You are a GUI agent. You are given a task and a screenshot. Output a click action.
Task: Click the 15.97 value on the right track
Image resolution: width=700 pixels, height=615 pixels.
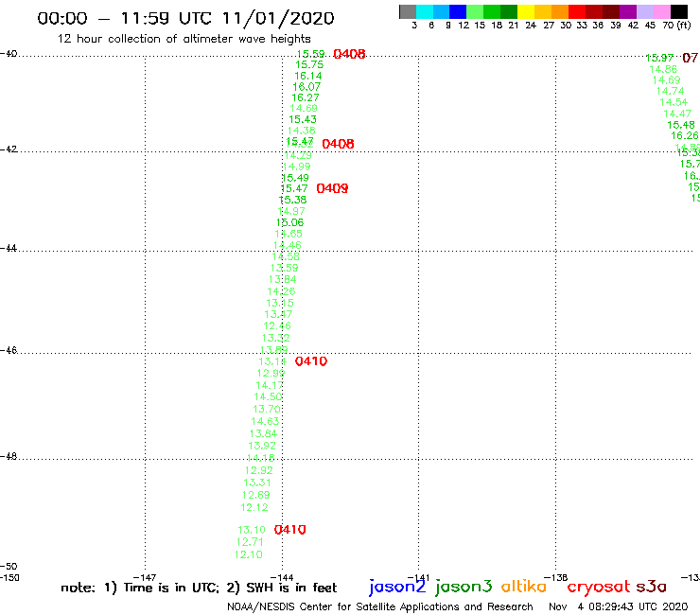coord(660,58)
